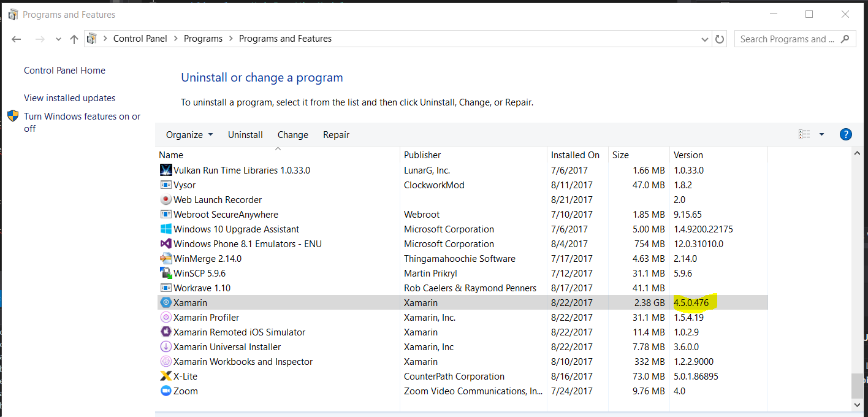
Task: Click the blue Xamarin program icon
Action: pyautogui.click(x=166, y=302)
